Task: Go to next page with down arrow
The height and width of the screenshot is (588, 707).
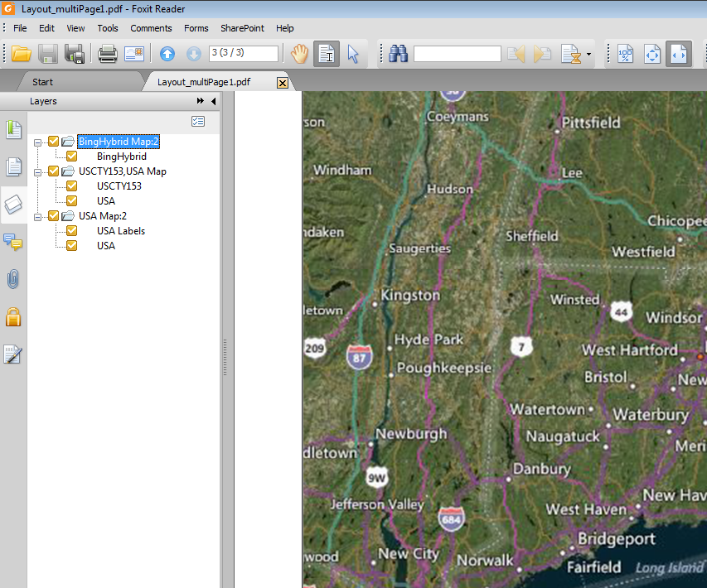Action: coord(194,54)
